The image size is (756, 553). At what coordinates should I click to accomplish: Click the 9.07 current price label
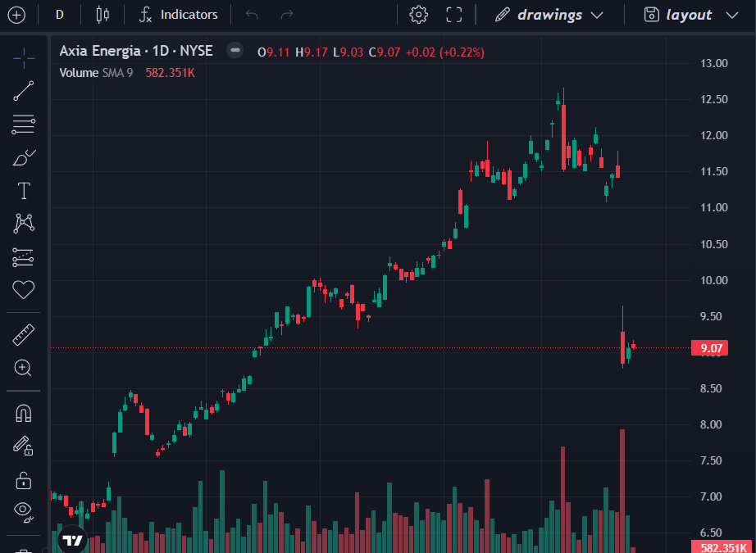(x=711, y=348)
